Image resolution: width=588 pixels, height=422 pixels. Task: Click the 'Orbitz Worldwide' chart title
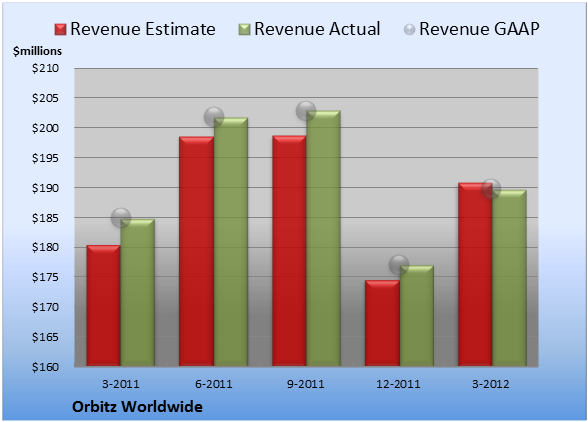tap(137, 407)
